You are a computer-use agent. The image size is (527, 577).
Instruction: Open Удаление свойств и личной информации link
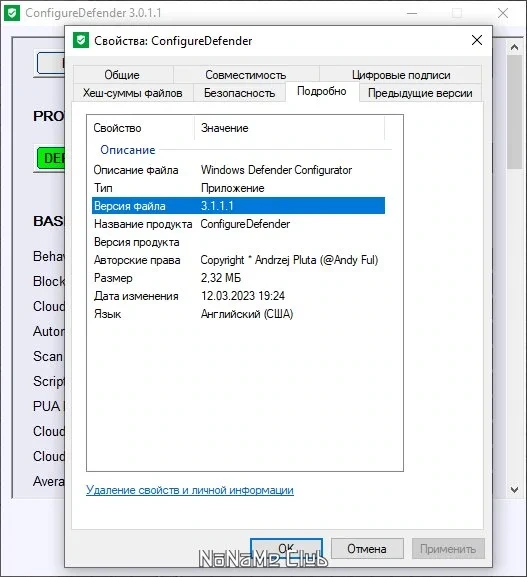tap(190, 490)
